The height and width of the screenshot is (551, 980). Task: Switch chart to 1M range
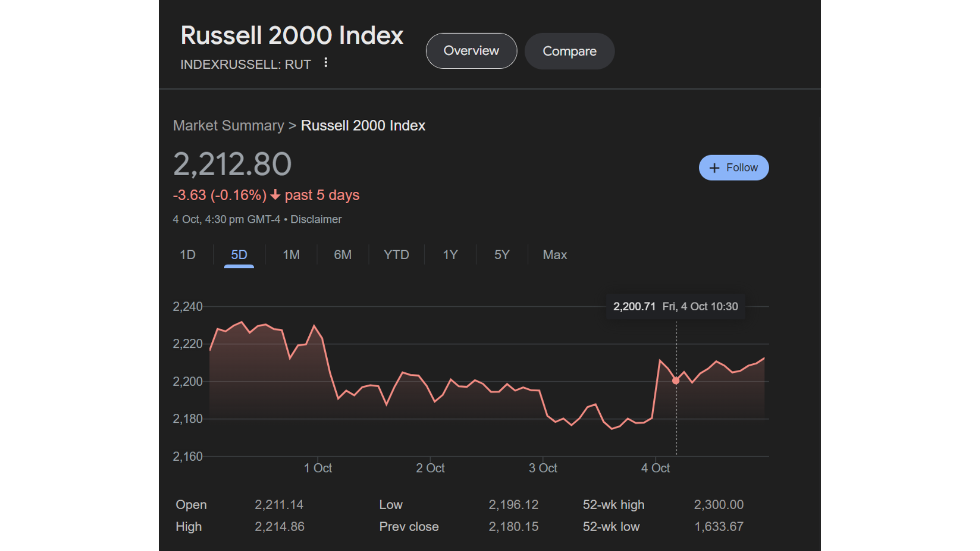tap(291, 255)
